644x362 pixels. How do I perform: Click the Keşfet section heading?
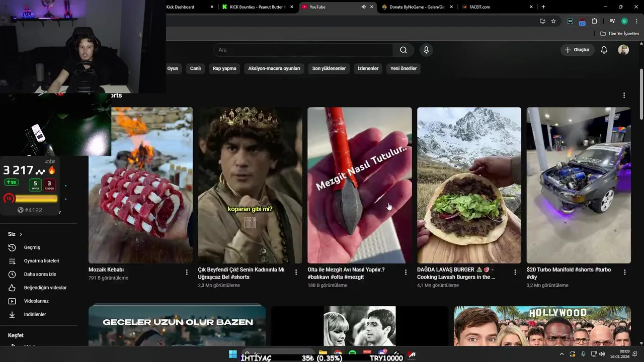[16, 335]
